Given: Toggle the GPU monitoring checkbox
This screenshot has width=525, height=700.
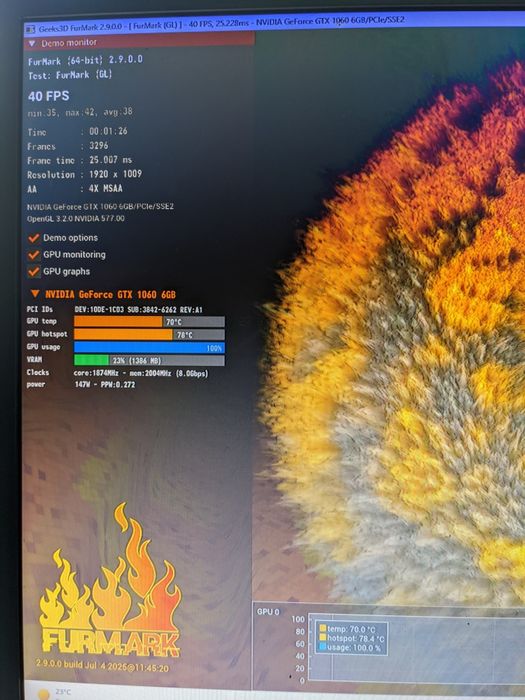Looking at the screenshot, I should coord(34,255).
